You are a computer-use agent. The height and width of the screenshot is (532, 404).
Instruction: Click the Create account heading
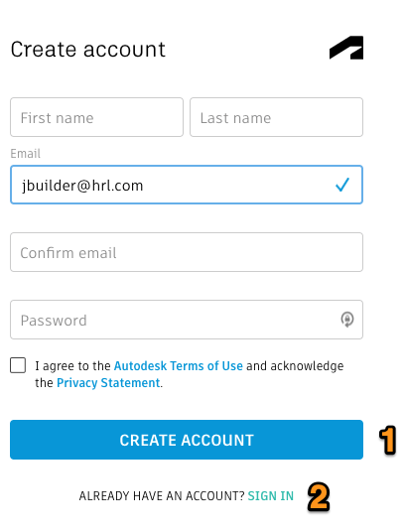pyautogui.click(x=88, y=50)
